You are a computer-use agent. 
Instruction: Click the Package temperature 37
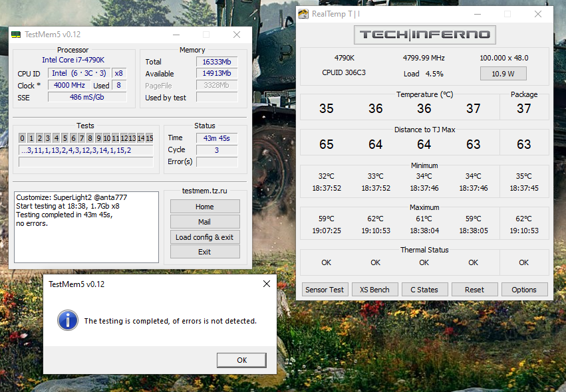pos(524,108)
